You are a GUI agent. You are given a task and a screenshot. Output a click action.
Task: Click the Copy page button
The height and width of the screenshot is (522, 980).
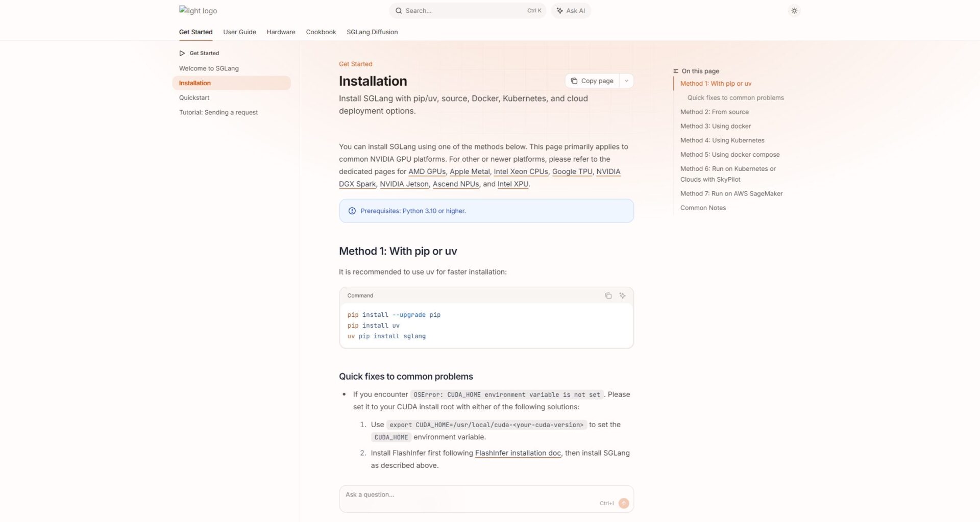[x=592, y=81]
